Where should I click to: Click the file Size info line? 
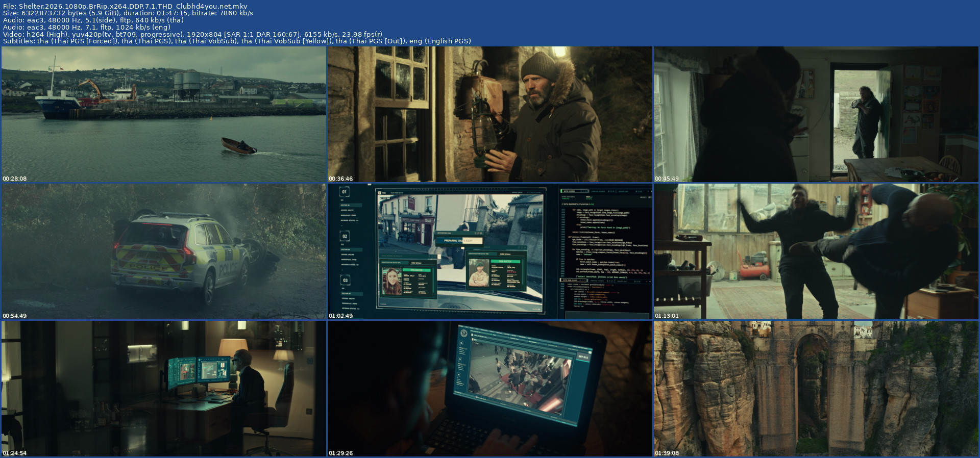128,13
